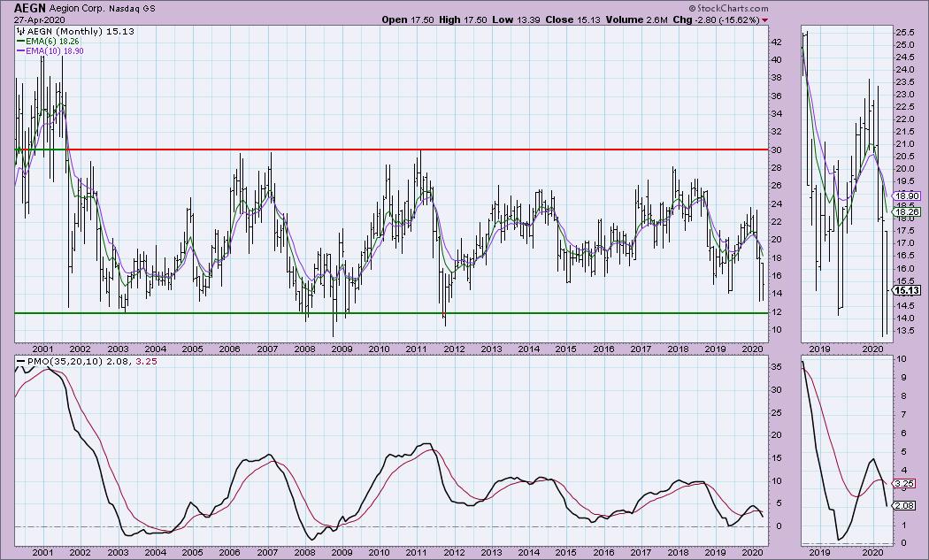Click the 42 label on the price axis

tap(776, 42)
